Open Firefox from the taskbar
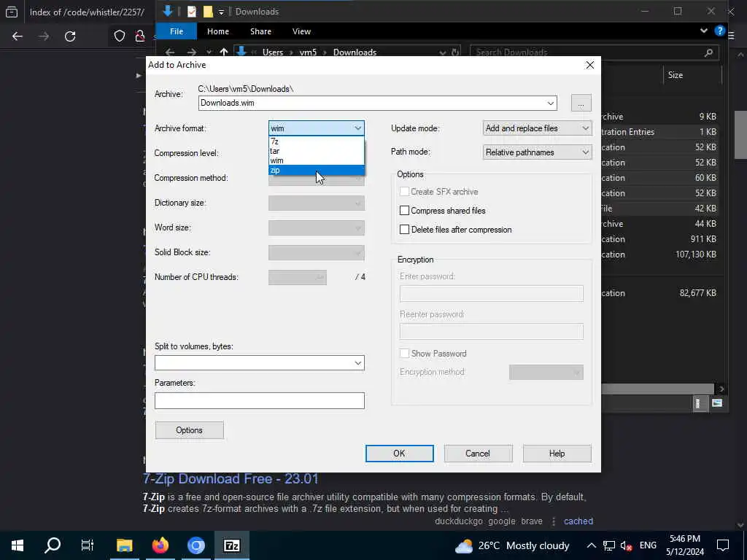 click(160, 545)
